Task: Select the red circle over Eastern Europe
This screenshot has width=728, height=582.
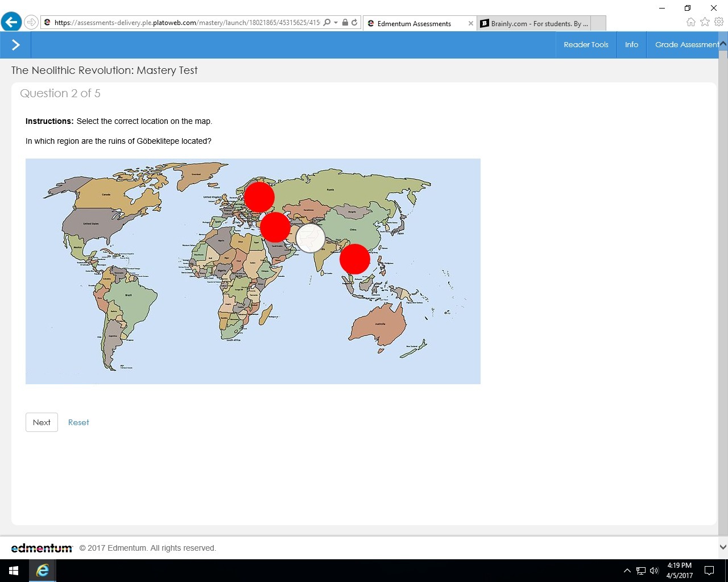Action: point(259,197)
